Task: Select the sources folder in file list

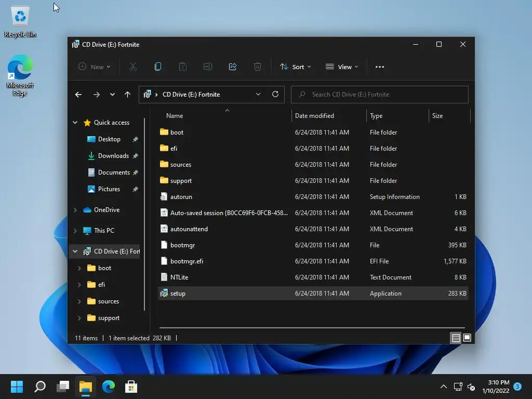Action: click(x=313, y=165)
